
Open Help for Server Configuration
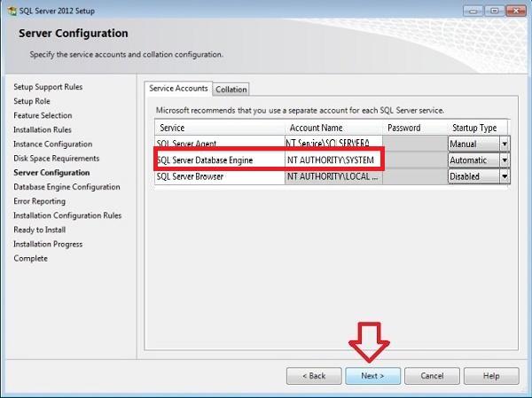pyautogui.click(x=490, y=376)
